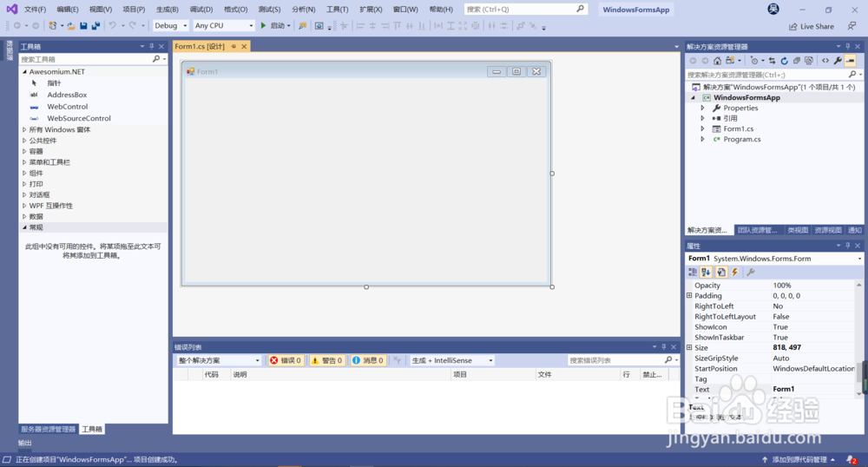Toggle the Preview Selected Items button in Solution Explorer
The height and width of the screenshot is (467, 868).
click(x=851, y=61)
